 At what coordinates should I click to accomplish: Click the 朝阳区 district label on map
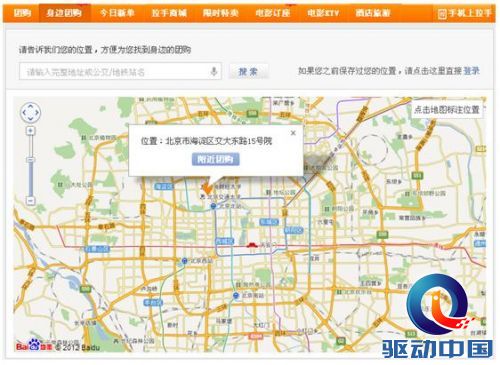point(294,230)
